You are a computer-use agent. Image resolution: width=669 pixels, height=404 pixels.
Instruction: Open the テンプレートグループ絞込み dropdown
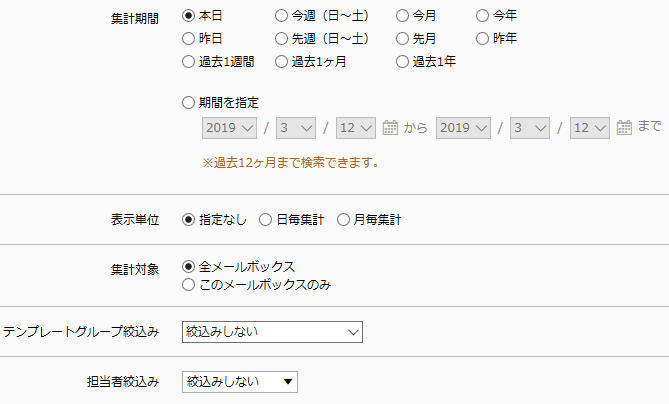(x=272, y=332)
